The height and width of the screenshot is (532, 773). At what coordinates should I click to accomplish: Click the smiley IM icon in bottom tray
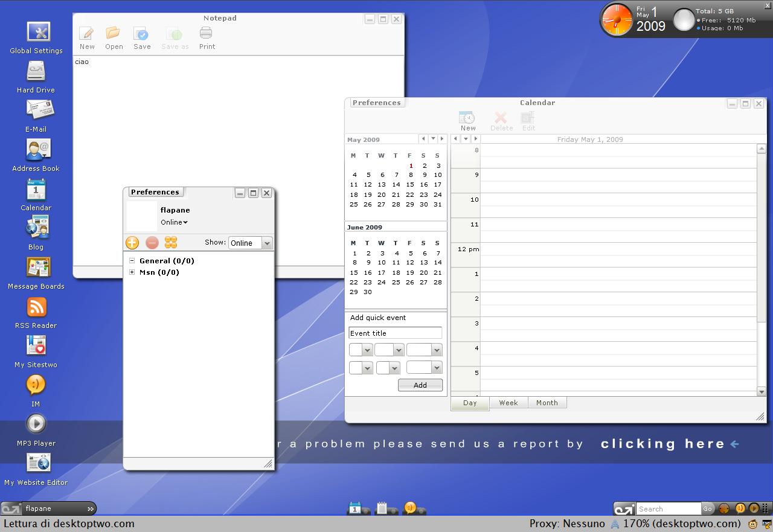740,508
